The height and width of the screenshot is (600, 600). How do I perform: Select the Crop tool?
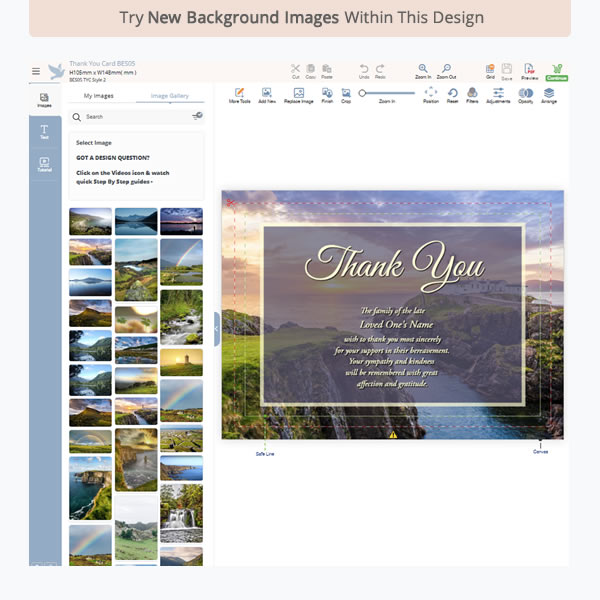point(346,95)
